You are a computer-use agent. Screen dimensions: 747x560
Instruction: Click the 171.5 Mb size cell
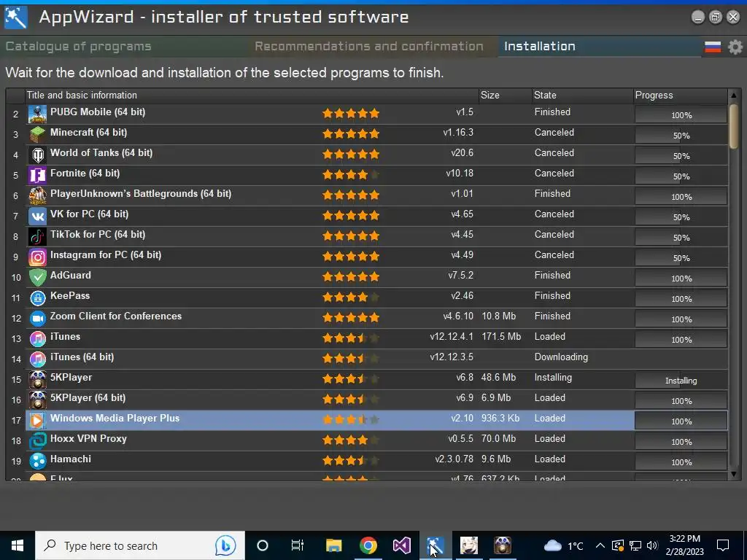click(x=501, y=337)
